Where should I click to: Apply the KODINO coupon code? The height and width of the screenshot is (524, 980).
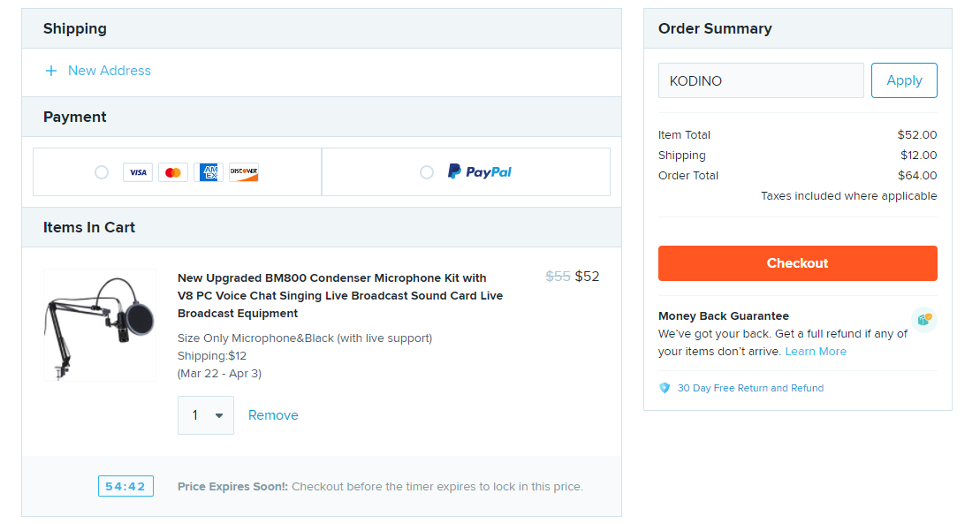pos(904,80)
